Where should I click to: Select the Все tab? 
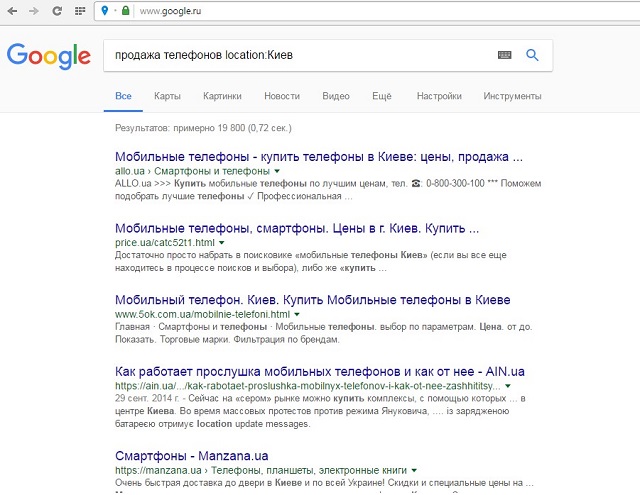coord(123,96)
